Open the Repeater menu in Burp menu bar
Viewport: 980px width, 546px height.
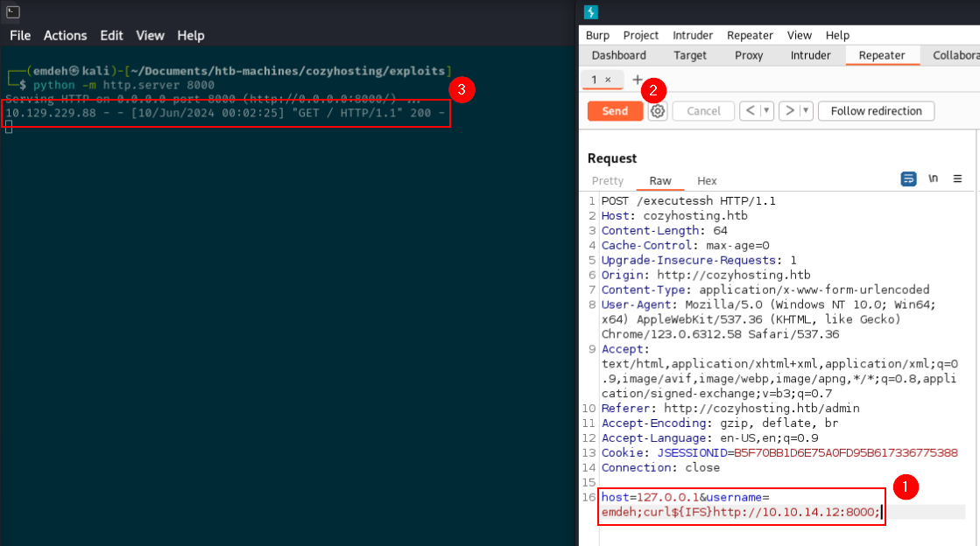pyautogui.click(x=750, y=36)
